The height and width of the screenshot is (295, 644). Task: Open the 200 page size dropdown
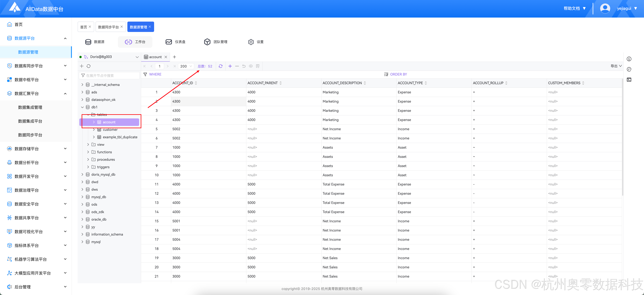[x=186, y=66]
